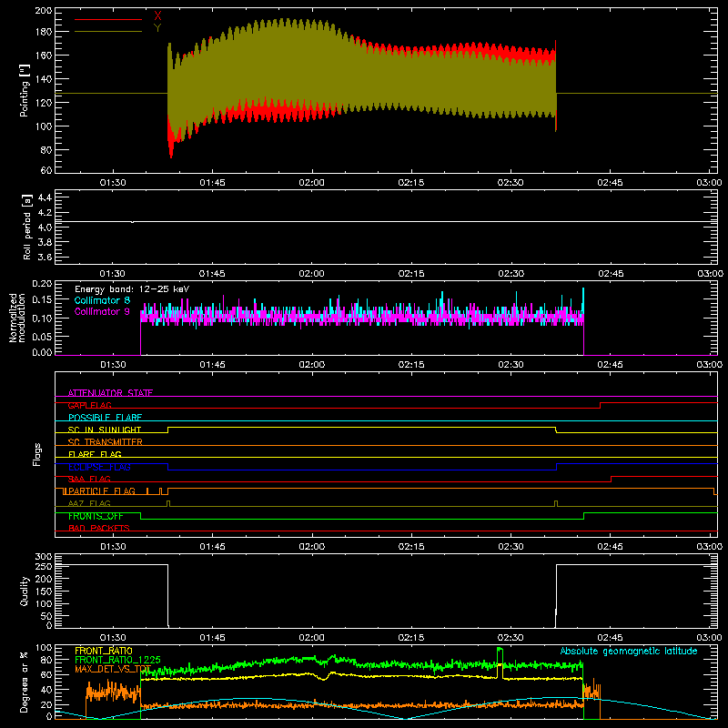Click the yellow FRONT_RATIO legend label
728x728 pixels.
[104, 651]
